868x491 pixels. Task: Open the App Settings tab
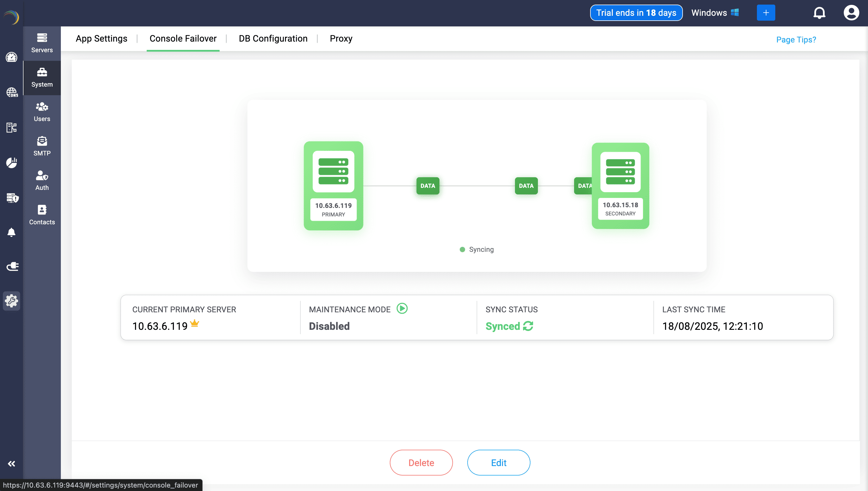pos(101,38)
